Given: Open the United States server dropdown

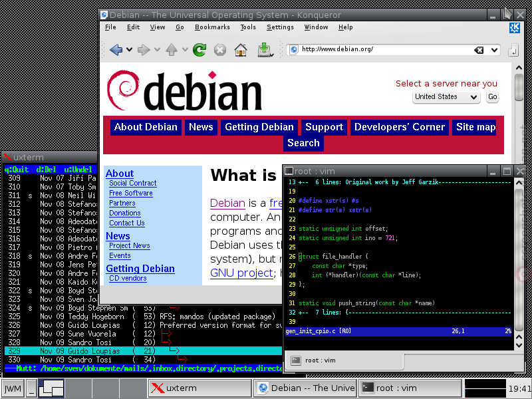Looking at the screenshot, I should 446,97.
